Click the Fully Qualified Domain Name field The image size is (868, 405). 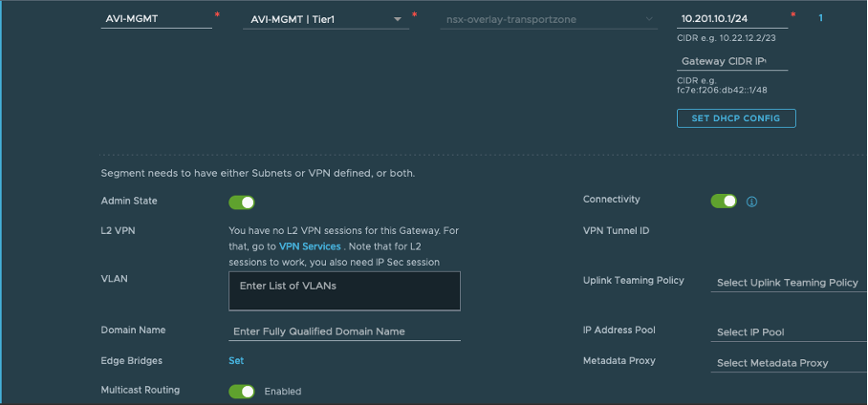click(x=344, y=331)
